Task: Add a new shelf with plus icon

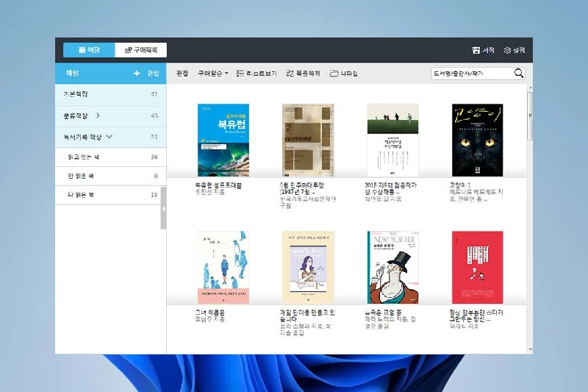Action: point(137,74)
